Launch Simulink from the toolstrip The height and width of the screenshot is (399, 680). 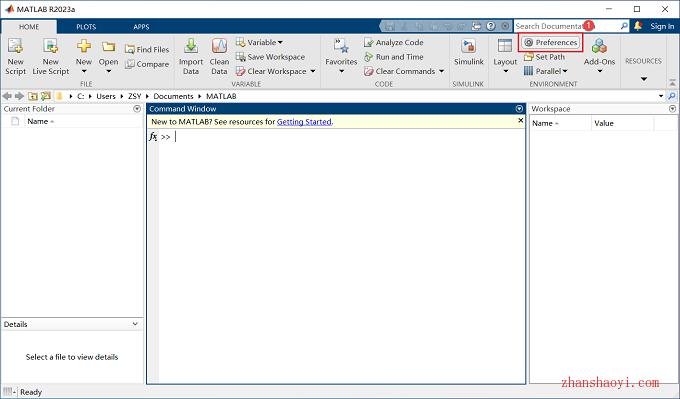pyautogui.click(x=468, y=52)
